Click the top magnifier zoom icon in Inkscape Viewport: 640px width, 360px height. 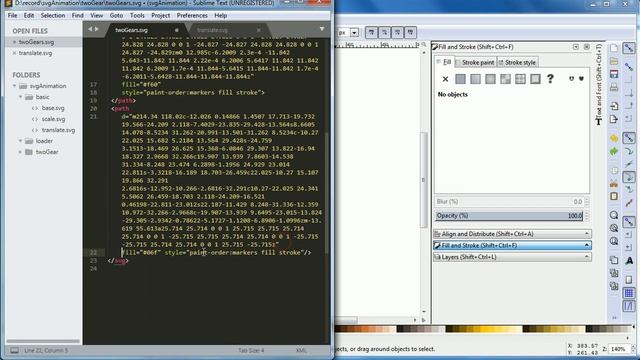point(614,215)
